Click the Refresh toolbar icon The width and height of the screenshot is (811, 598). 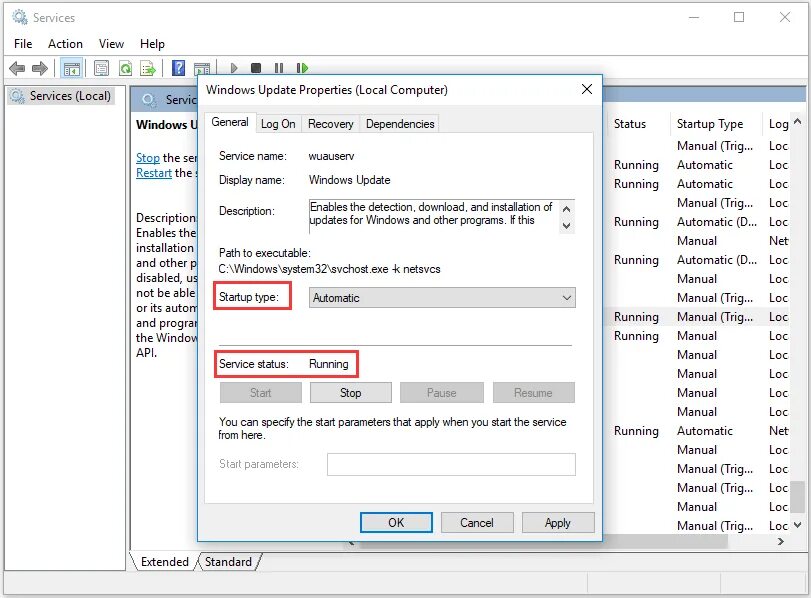[125, 68]
